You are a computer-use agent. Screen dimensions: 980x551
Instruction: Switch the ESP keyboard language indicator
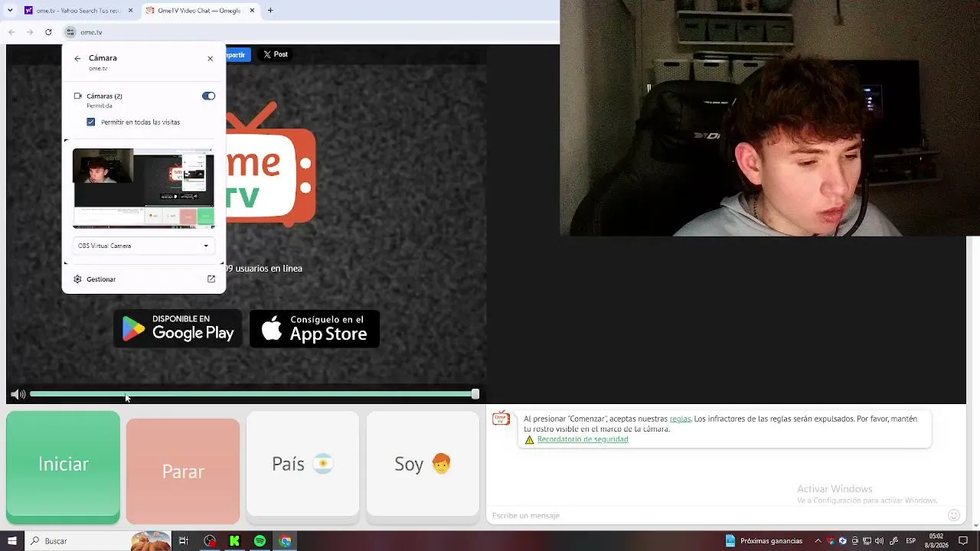click(911, 541)
